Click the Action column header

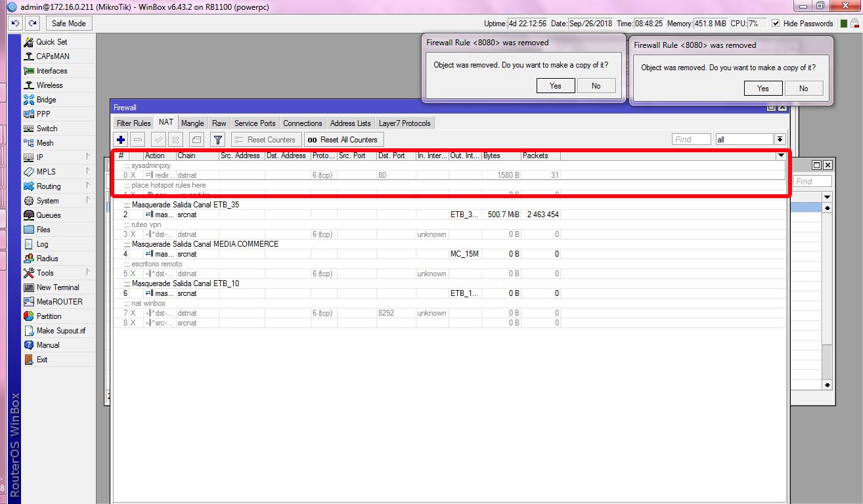tap(160, 156)
